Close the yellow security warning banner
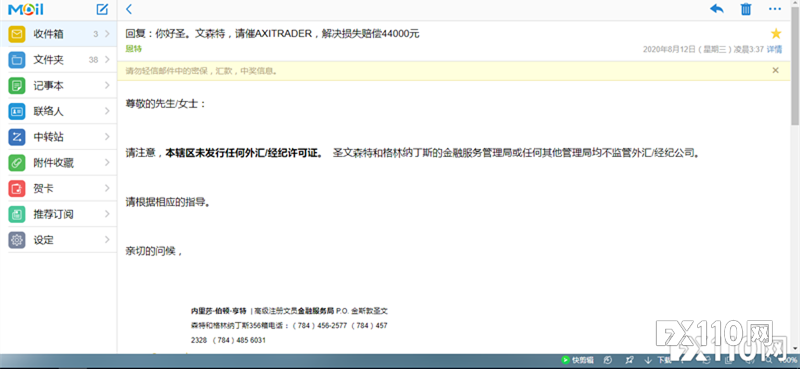The width and height of the screenshot is (800, 369). pyautogui.click(x=776, y=70)
